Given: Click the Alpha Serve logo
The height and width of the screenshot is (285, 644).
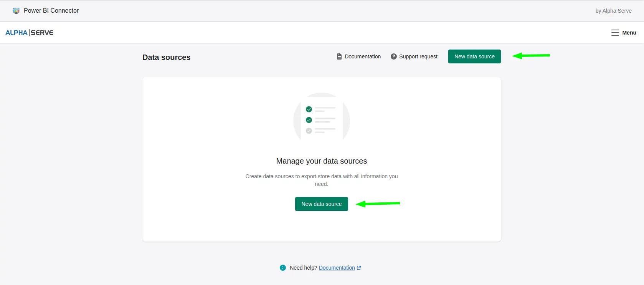Looking at the screenshot, I should 29,33.
